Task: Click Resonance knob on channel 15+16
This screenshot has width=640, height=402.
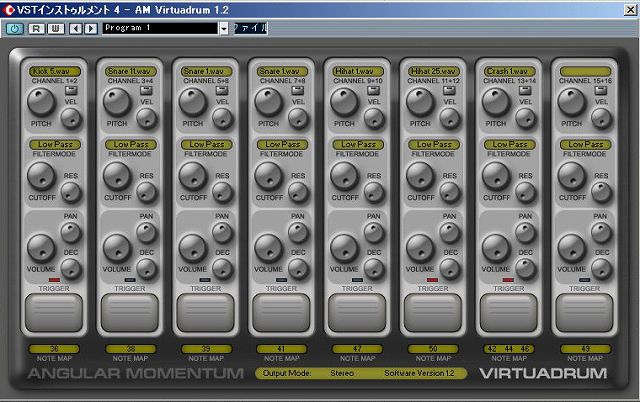Action: tap(601, 192)
